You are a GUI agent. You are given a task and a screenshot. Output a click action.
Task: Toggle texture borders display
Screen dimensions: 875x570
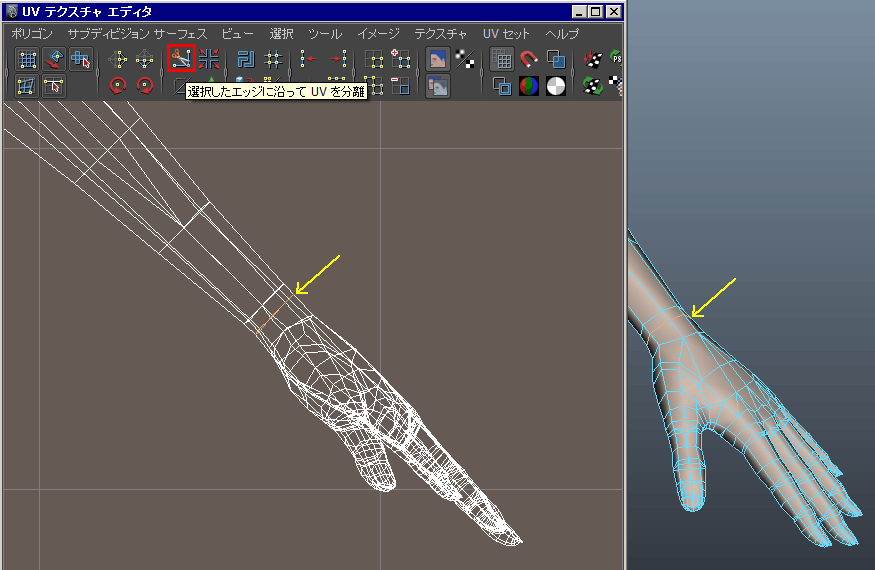[502, 86]
